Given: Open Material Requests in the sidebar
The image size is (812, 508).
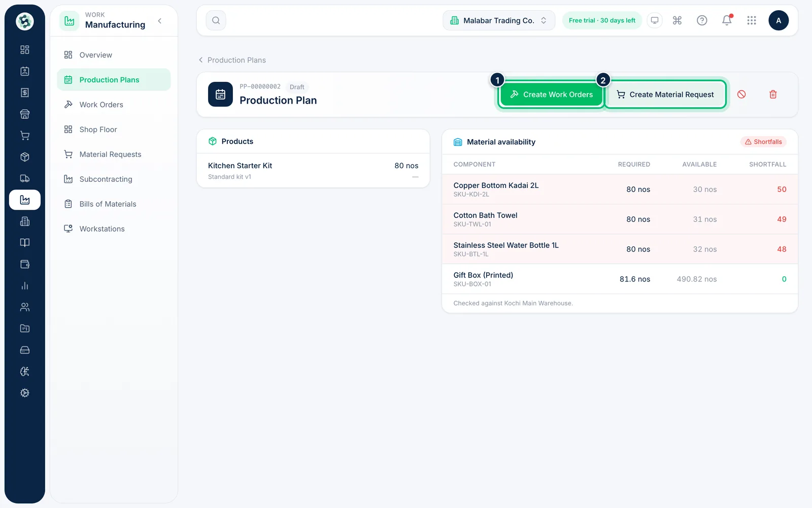Looking at the screenshot, I should click(114, 154).
